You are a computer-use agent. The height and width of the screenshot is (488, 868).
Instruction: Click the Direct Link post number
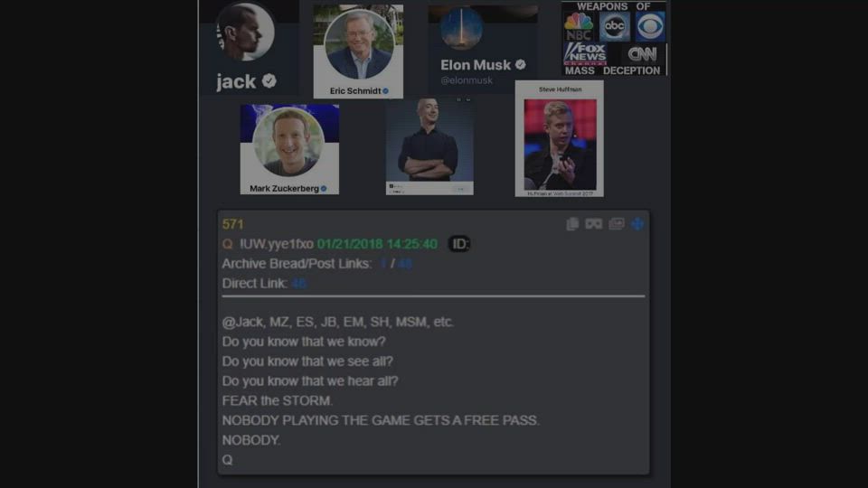pos(299,283)
